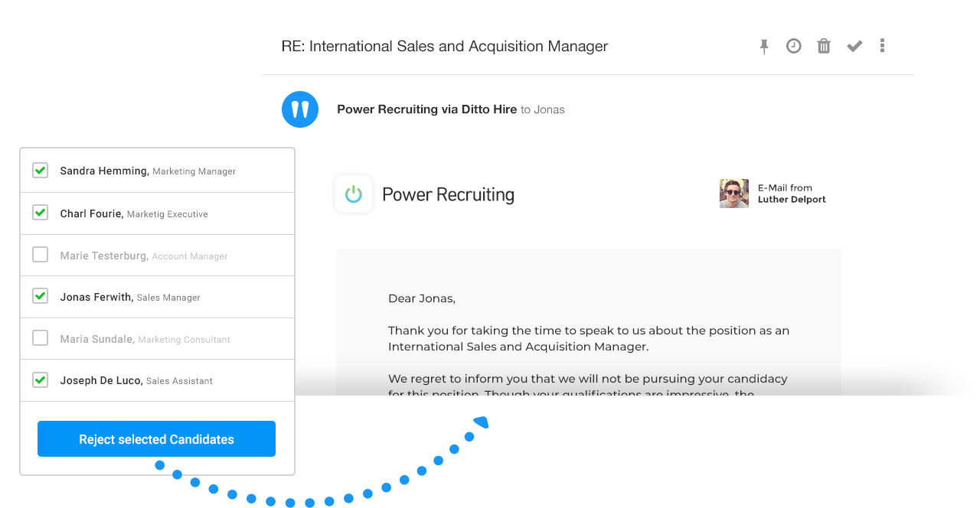Untick the Joseph De Luco checkbox

pos(41,379)
